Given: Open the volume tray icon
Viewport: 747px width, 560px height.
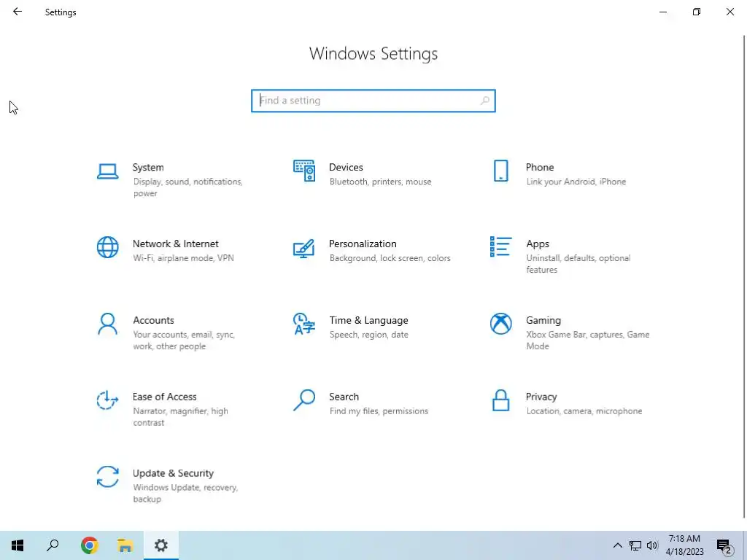Looking at the screenshot, I should [652, 545].
